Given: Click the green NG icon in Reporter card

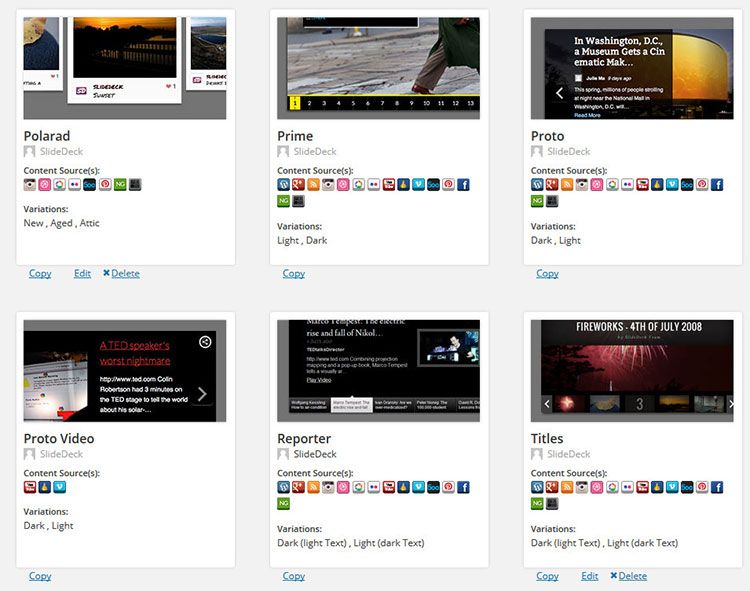Looking at the screenshot, I should click(283, 503).
